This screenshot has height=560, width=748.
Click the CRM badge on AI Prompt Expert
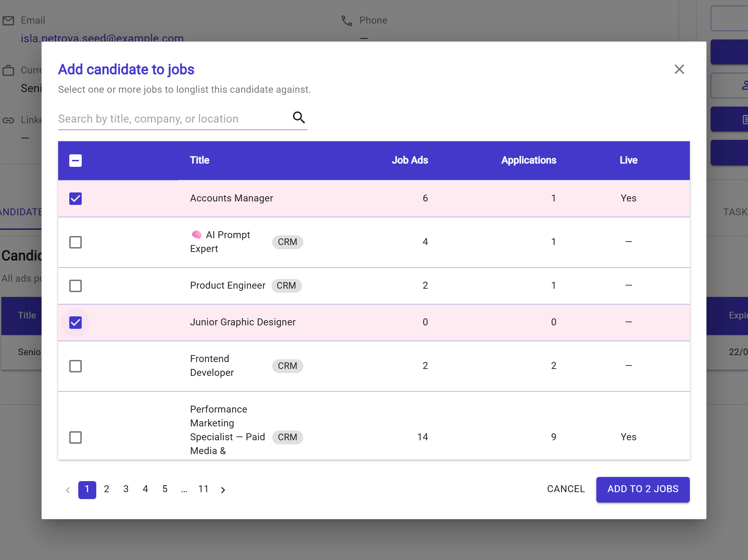pyautogui.click(x=287, y=242)
